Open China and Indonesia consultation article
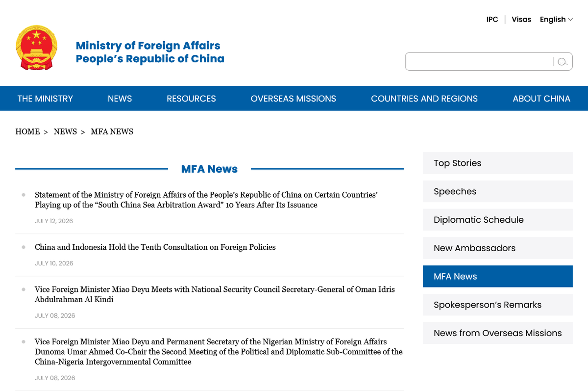This screenshot has height=391, width=588. pos(155,247)
